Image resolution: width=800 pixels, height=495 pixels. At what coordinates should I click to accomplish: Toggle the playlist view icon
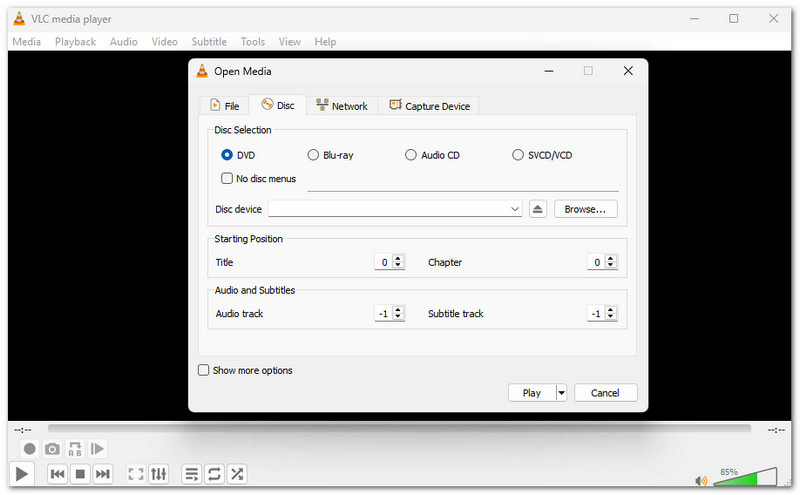192,474
